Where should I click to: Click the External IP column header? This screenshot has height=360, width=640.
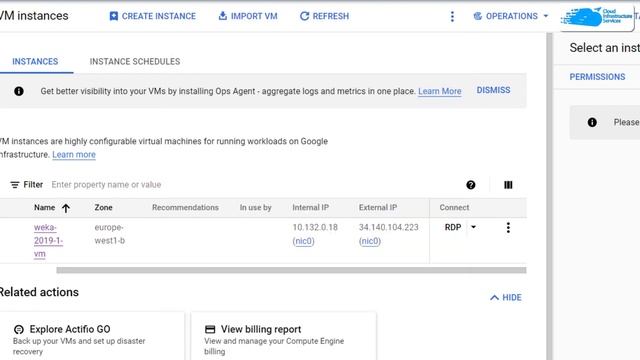[378, 207]
